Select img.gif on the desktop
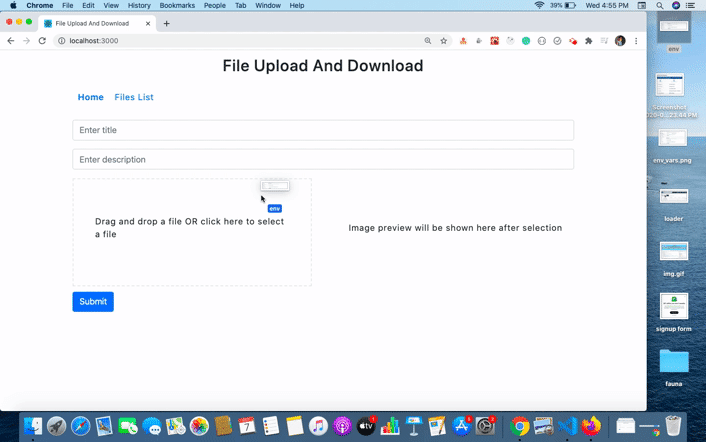 [674, 259]
